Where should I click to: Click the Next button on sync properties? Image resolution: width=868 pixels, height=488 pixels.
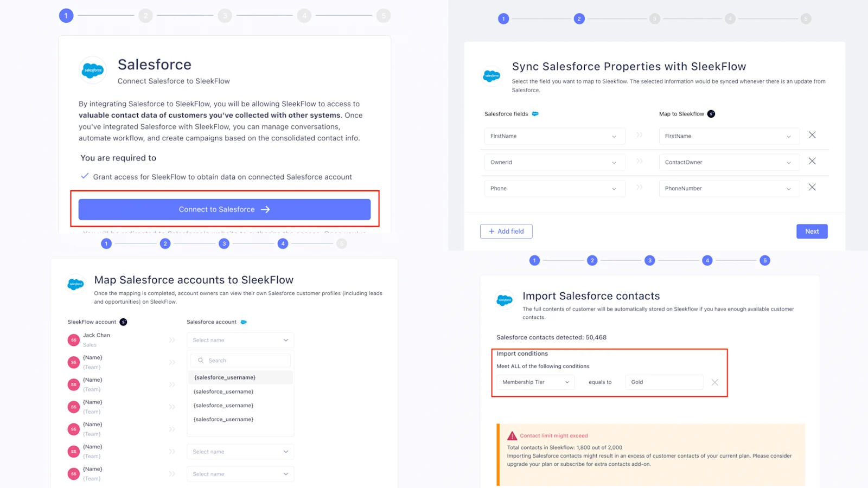click(812, 231)
